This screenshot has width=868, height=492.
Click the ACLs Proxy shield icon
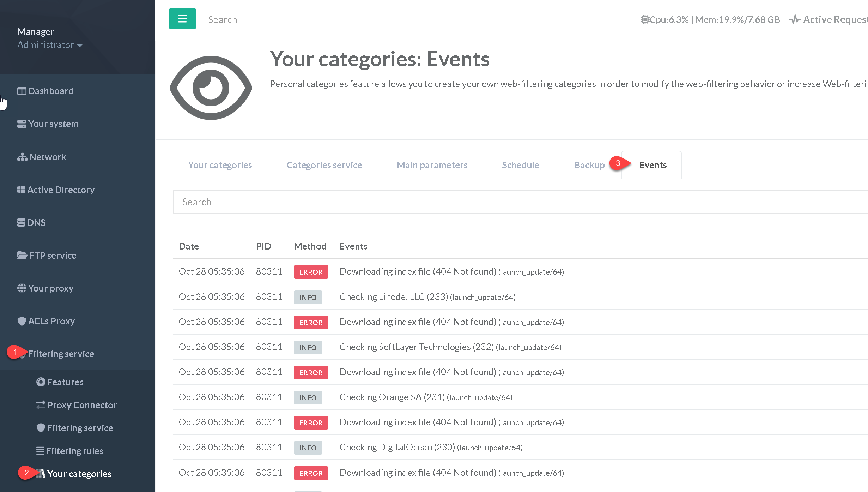(22, 321)
